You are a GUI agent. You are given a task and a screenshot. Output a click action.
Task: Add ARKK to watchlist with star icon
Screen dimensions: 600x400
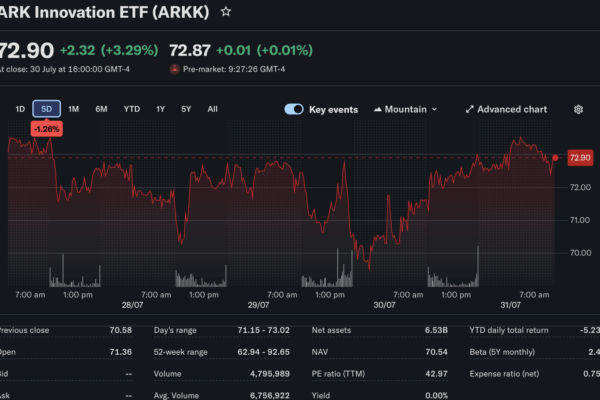click(226, 12)
